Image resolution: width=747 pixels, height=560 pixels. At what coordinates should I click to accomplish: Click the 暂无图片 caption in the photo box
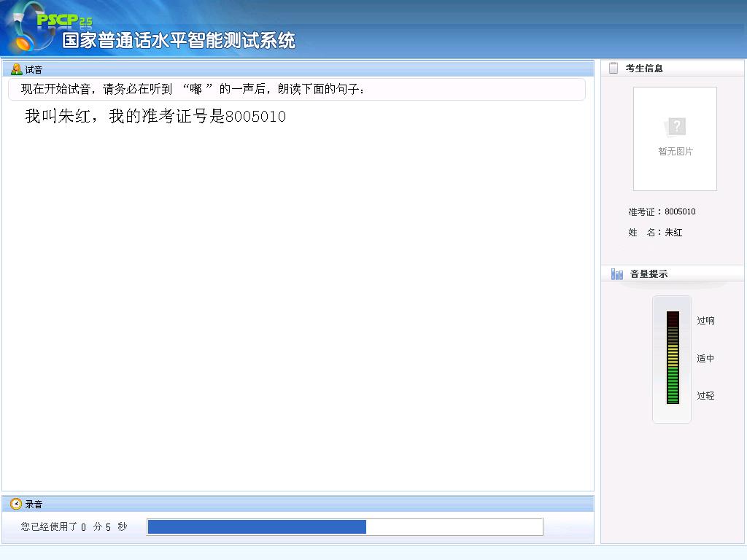676,152
